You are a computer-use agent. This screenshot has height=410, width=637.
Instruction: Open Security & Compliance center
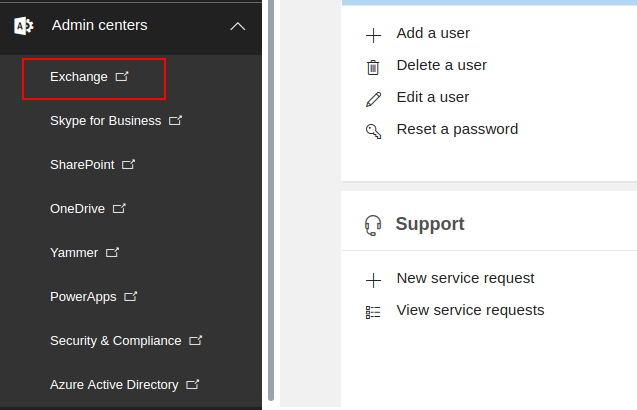[116, 341]
